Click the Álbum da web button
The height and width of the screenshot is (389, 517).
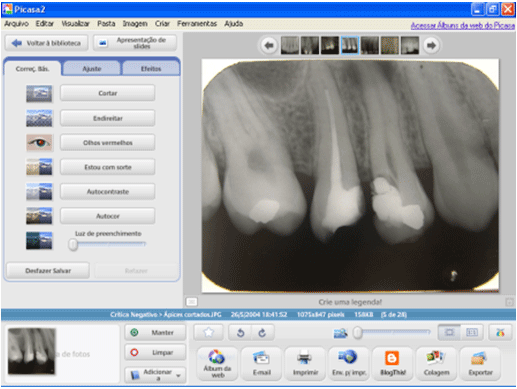[217, 364]
